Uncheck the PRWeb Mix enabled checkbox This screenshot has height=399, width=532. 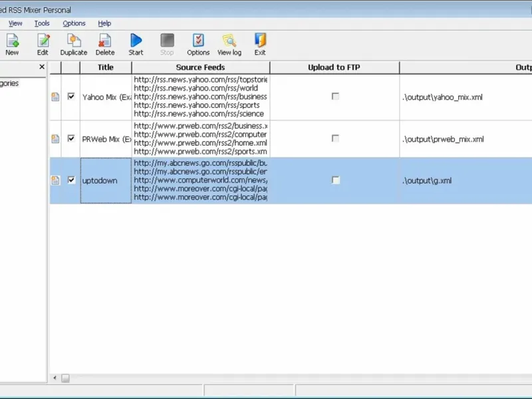click(71, 138)
